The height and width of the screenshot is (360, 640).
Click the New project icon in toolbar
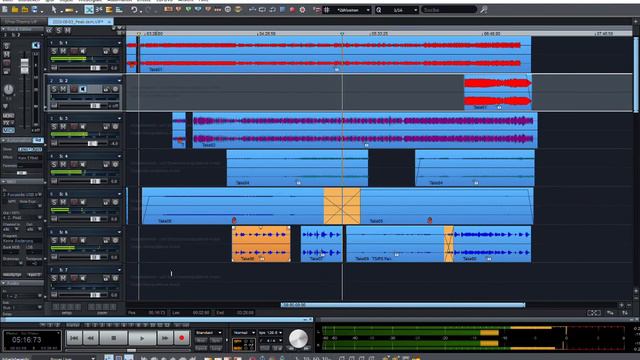pos(5,9)
